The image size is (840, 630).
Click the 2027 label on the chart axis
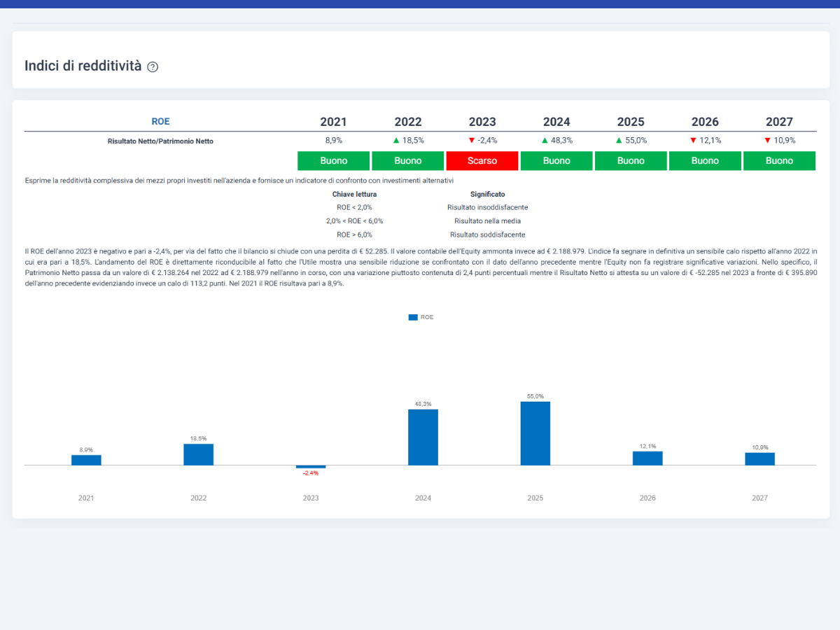[759, 498]
